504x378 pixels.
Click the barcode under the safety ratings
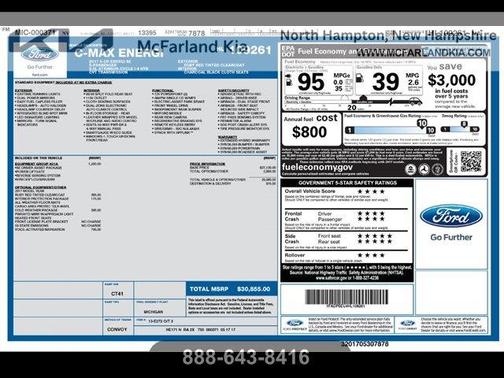point(347,296)
